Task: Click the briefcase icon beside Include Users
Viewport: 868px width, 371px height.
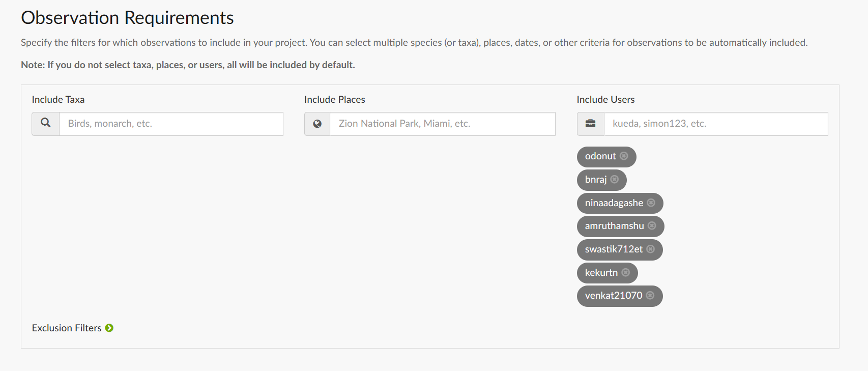Action: pos(590,124)
